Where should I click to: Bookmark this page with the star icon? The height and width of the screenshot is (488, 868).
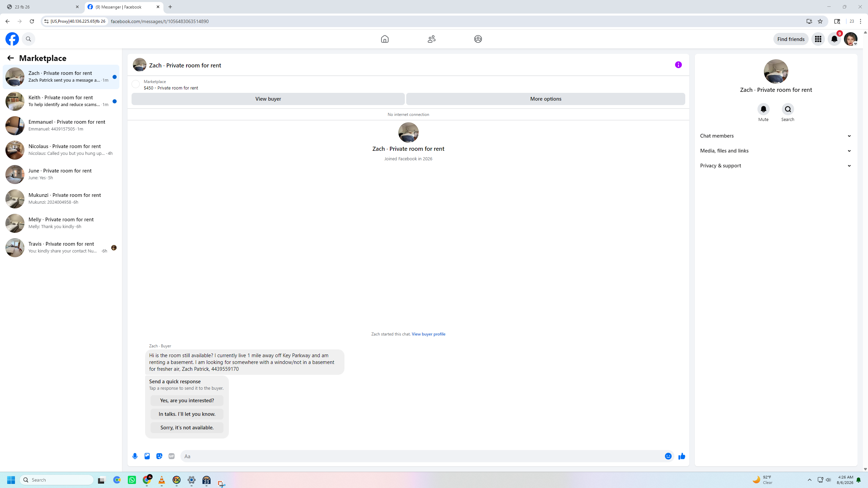pos(820,21)
